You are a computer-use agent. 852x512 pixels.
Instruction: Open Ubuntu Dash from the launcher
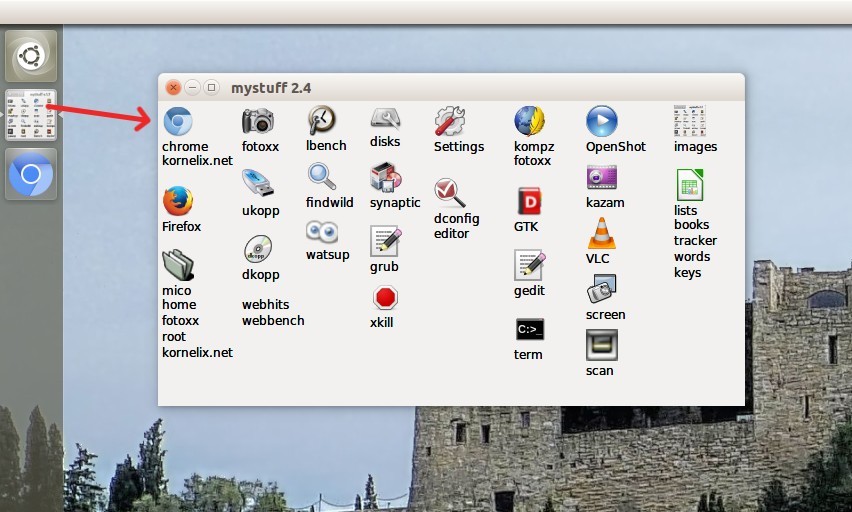tap(31, 56)
